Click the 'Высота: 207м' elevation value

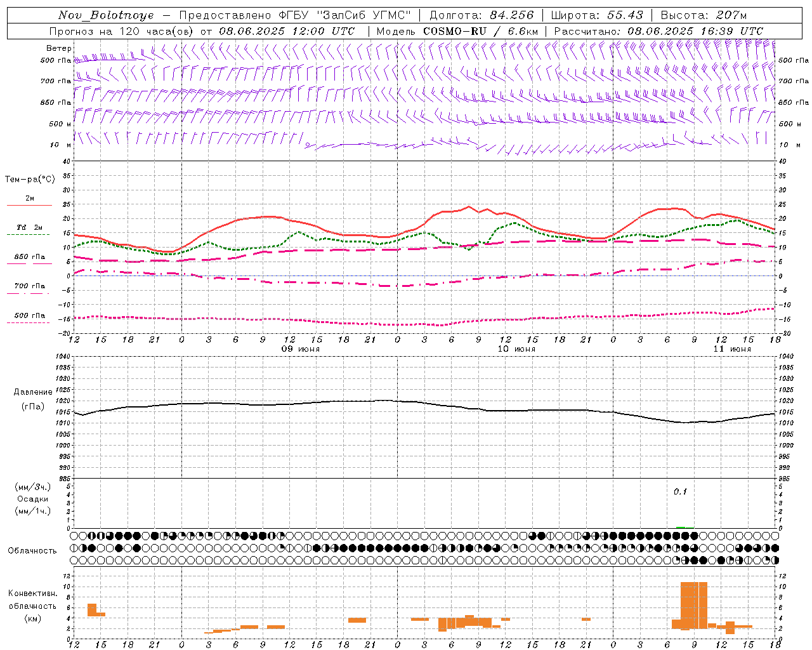(704, 15)
